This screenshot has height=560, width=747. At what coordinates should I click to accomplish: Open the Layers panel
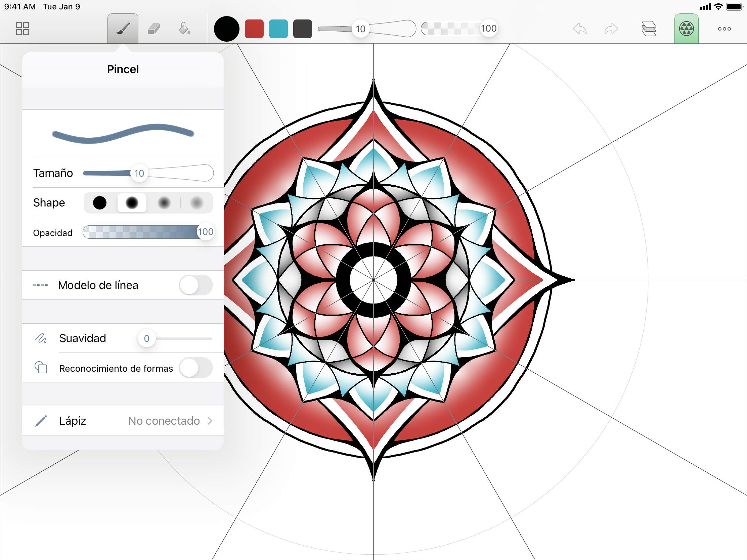pyautogui.click(x=649, y=29)
